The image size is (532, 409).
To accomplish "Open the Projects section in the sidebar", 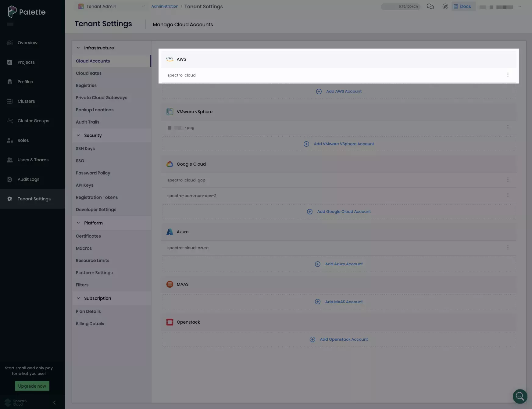I will click(x=26, y=62).
